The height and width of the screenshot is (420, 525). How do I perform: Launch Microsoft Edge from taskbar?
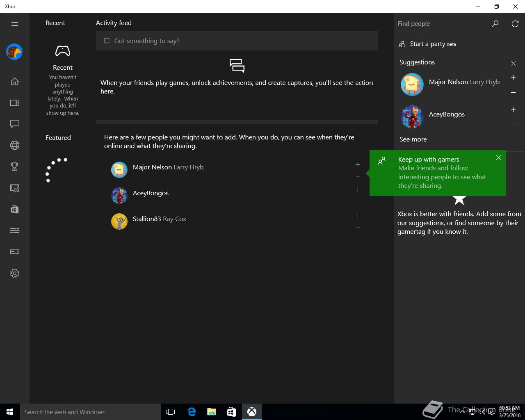tap(191, 412)
